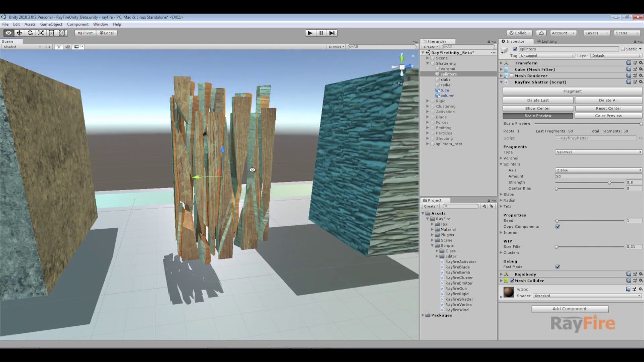Open the fragments Type dropdown
This screenshot has height=362, width=644.
click(599, 152)
